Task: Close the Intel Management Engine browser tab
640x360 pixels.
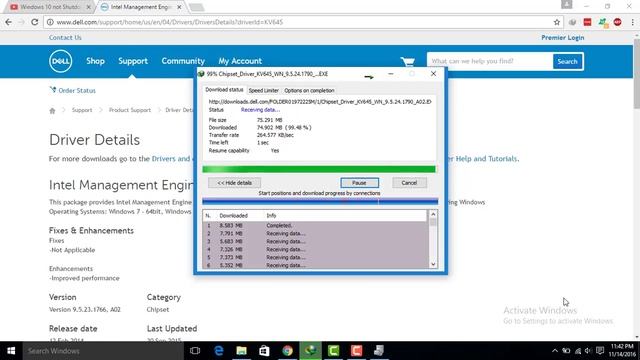Action: pos(179,7)
